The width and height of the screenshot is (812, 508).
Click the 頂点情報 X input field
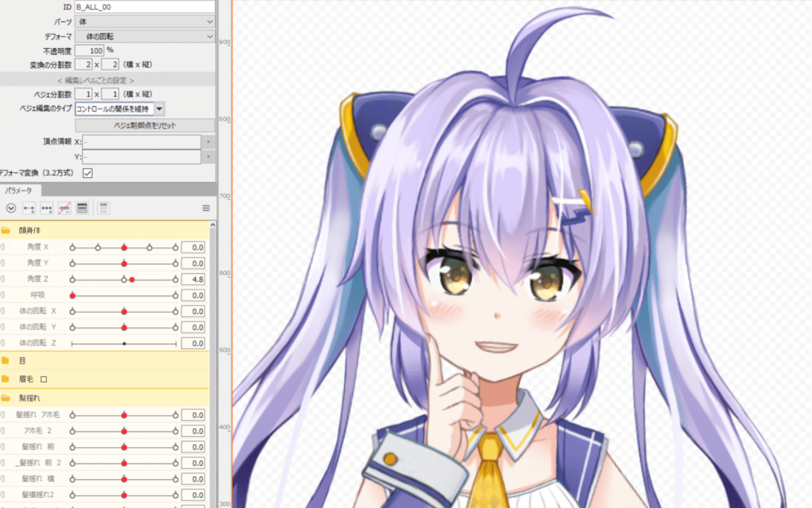(141, 141)
